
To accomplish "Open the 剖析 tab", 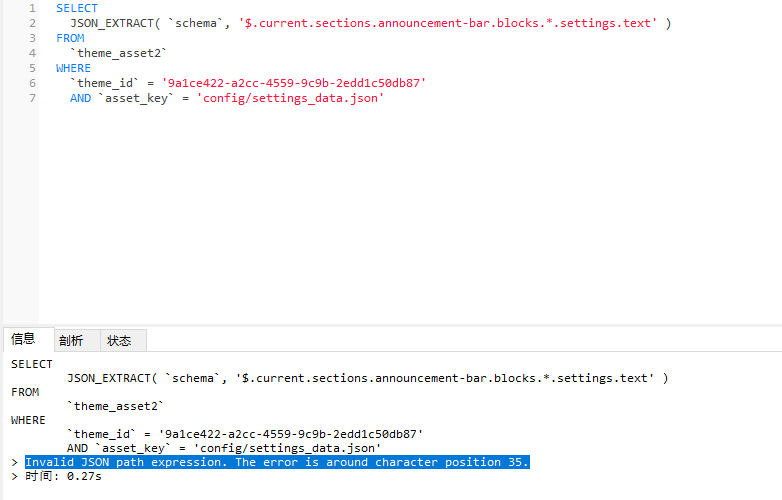I will click(x=71, y=340).
